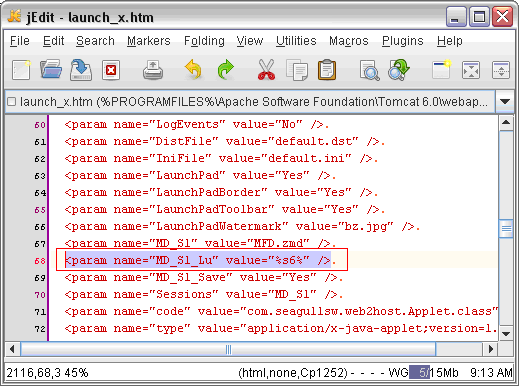Split view horizontally icon
Viewport: 519px width, 386px height.
tap(501, 70)
